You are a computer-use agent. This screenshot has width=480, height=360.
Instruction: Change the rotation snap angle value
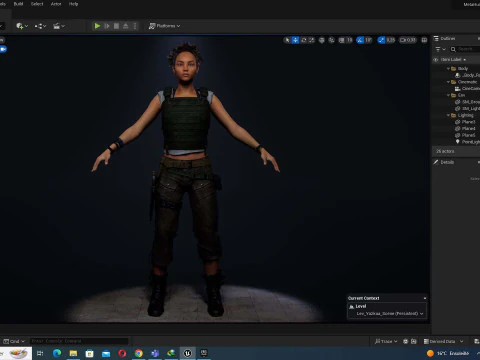click(x=368, y=40)
